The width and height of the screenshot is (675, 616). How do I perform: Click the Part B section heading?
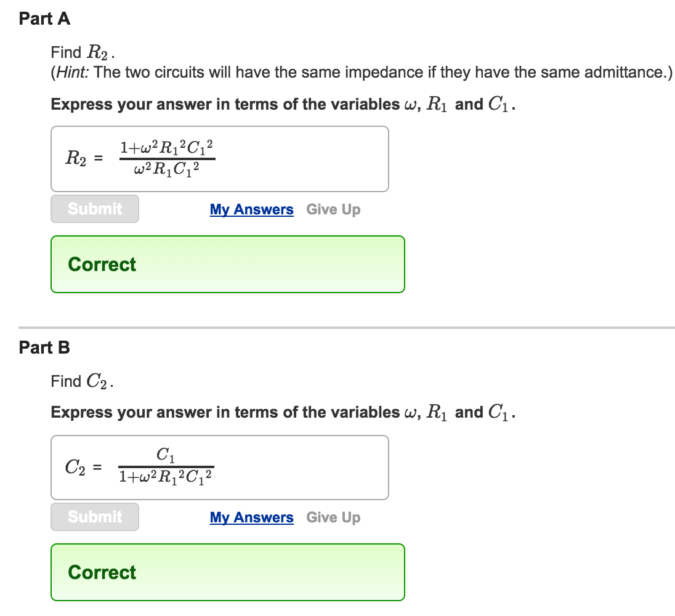click(43, 347)
